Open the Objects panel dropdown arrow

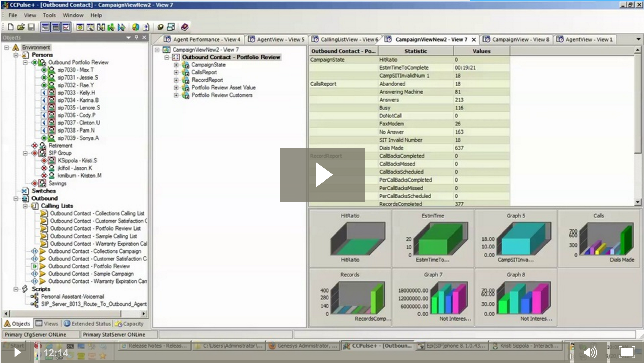click(x=128, y=38)
